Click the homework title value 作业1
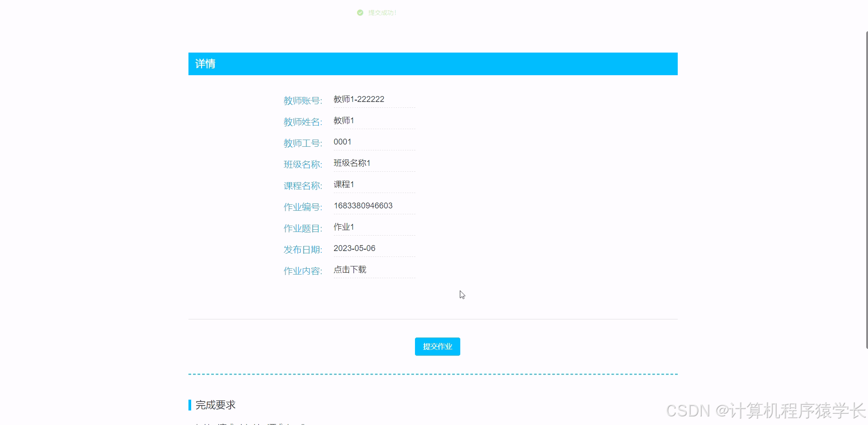The image size is (868, 425). (344, 227)
